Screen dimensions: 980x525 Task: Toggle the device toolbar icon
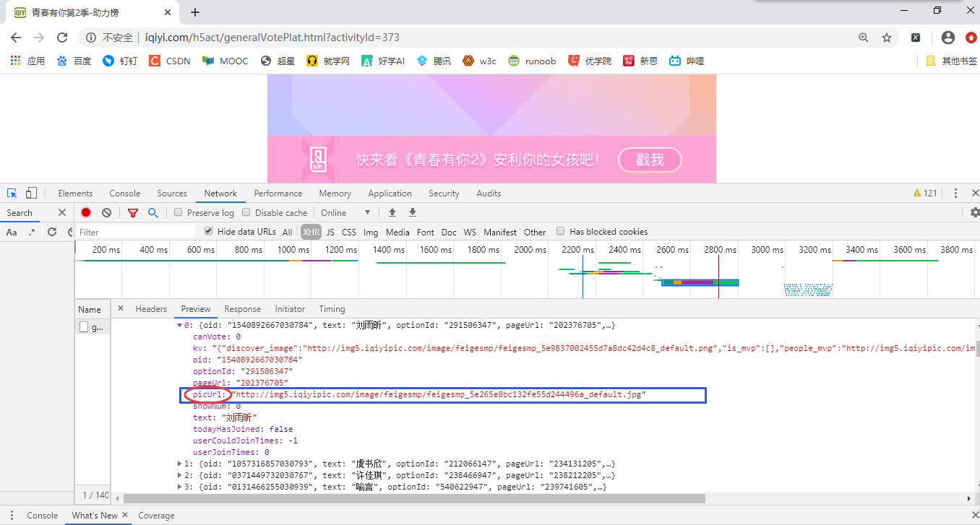click(31, 194)
